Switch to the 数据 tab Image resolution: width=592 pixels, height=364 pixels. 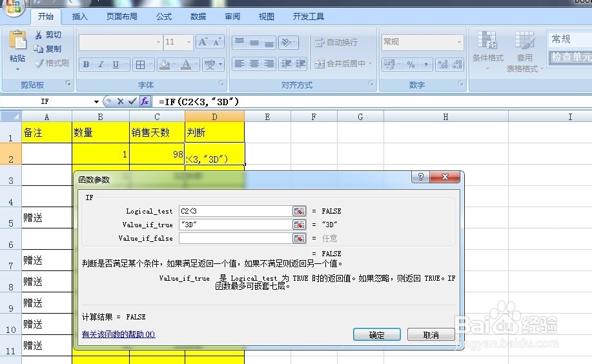point(198,17)
